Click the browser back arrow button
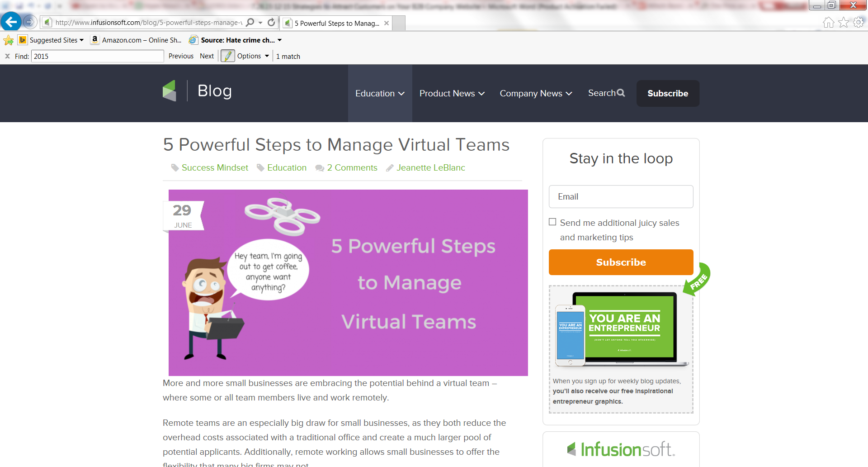868x467 pixels. tap(11, 22)
